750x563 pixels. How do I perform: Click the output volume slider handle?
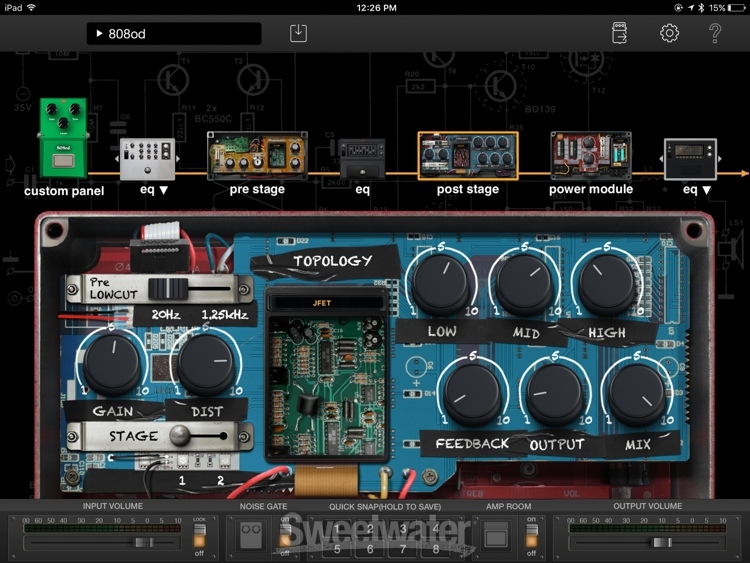pos(662,542)
